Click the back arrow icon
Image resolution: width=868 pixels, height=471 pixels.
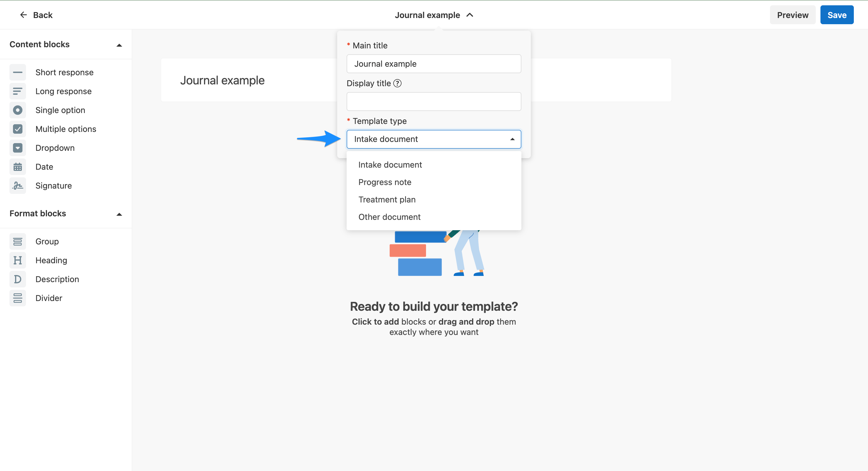(23, 15)
